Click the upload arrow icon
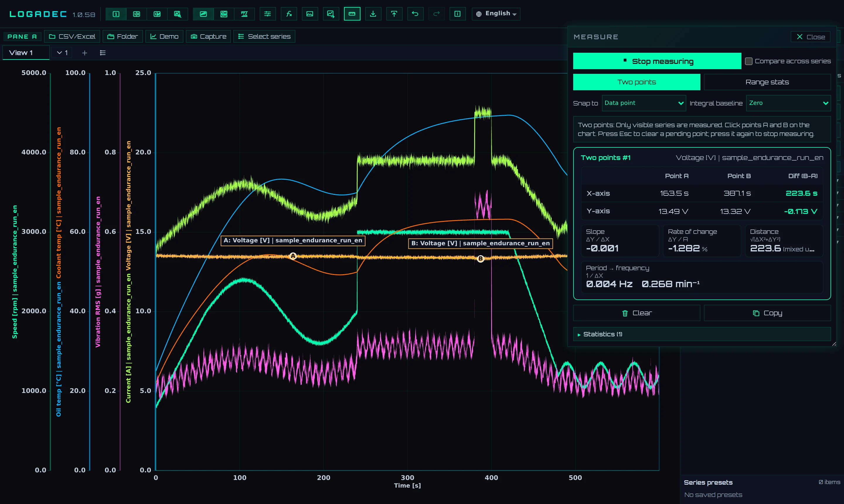This screenshot has width=844, height=504. 394,14
